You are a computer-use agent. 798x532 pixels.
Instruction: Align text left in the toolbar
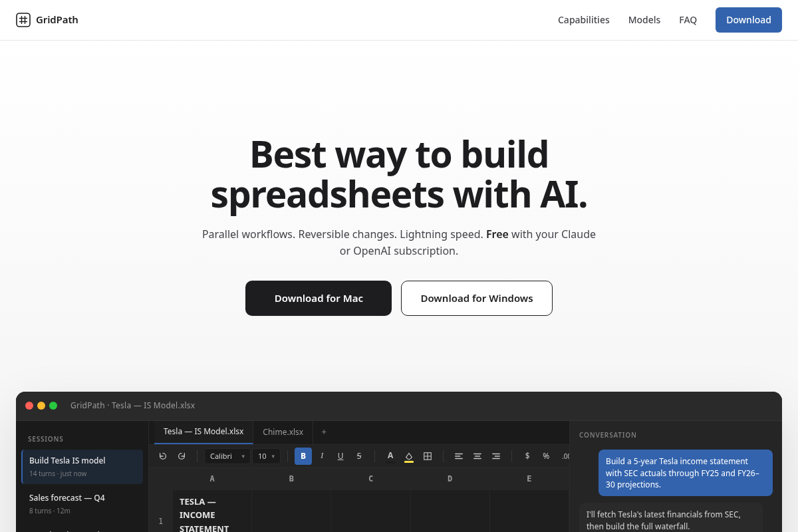[459, 456]
